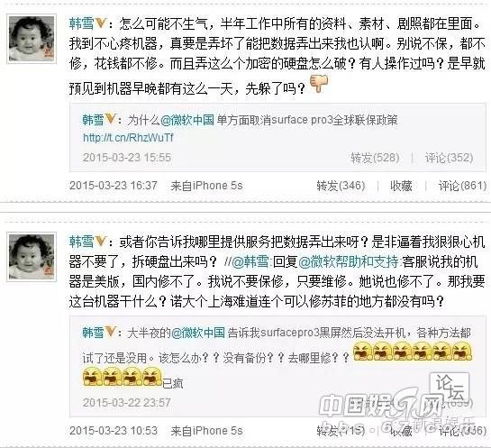
Task: Click 转发(528) in first quoted post
Action: pos(375,158)
